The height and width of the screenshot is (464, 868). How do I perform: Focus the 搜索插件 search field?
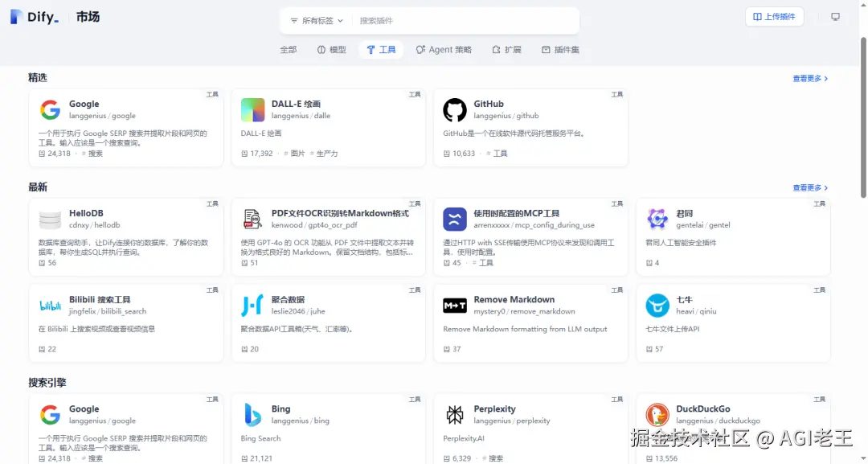click(465, 21)
